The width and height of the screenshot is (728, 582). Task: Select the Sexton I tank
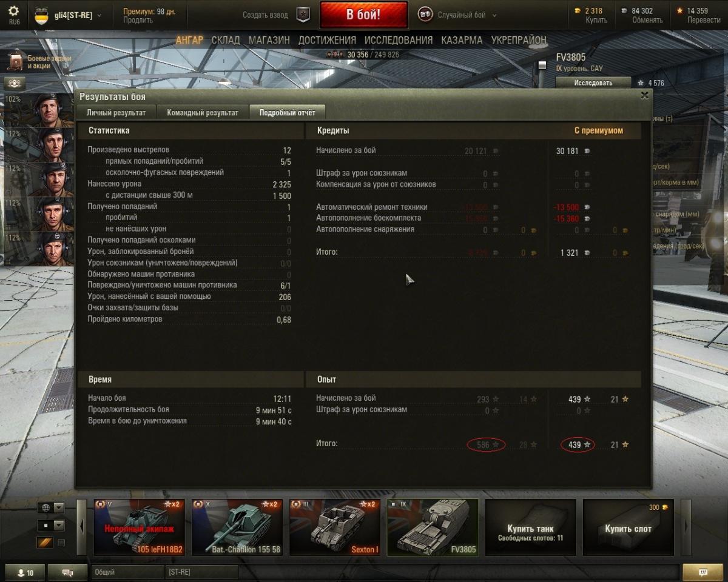[335, 527]
